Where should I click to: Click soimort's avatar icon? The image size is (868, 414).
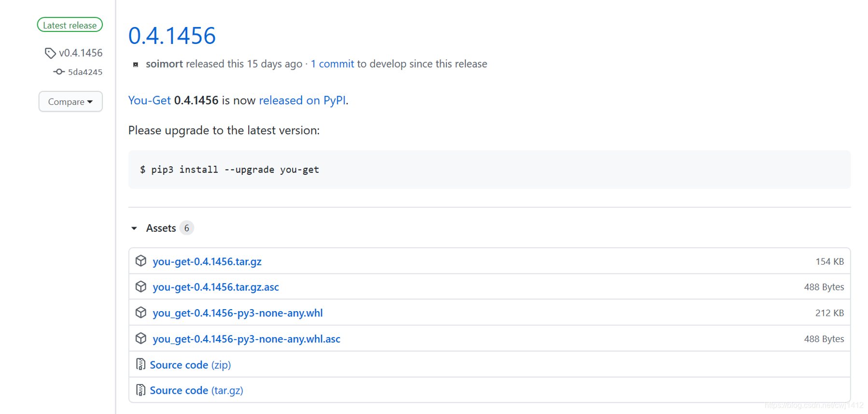point(136,64)
